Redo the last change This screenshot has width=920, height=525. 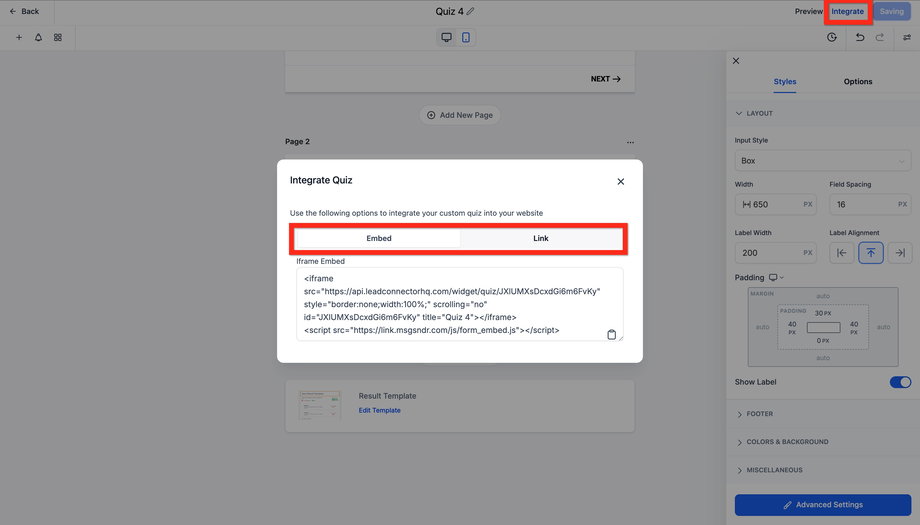880,38
